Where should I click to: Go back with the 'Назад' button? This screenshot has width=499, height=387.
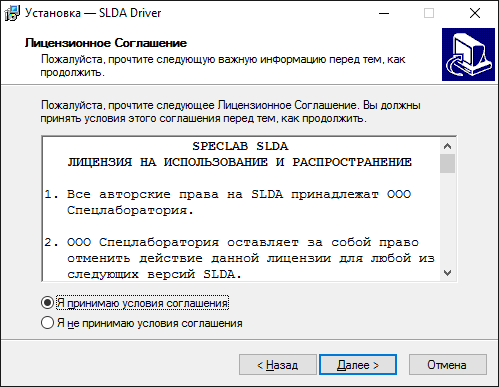tap(278, 365)
